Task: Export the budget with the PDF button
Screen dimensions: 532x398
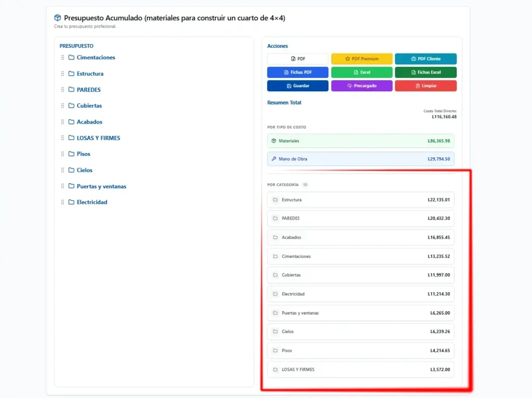Action: (298, 59)
